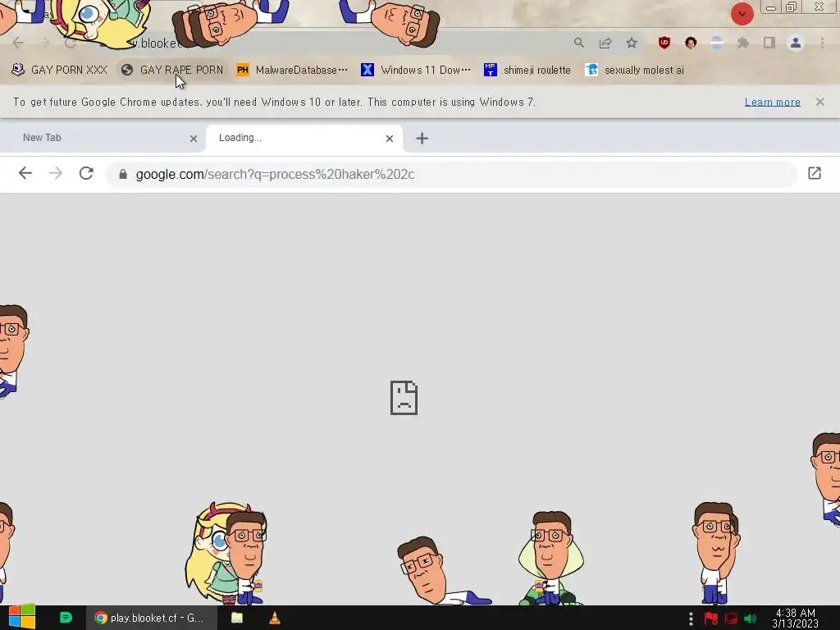Open the volume speaker tray icon
Screen dimensions: 840x630
pos(750,619)
